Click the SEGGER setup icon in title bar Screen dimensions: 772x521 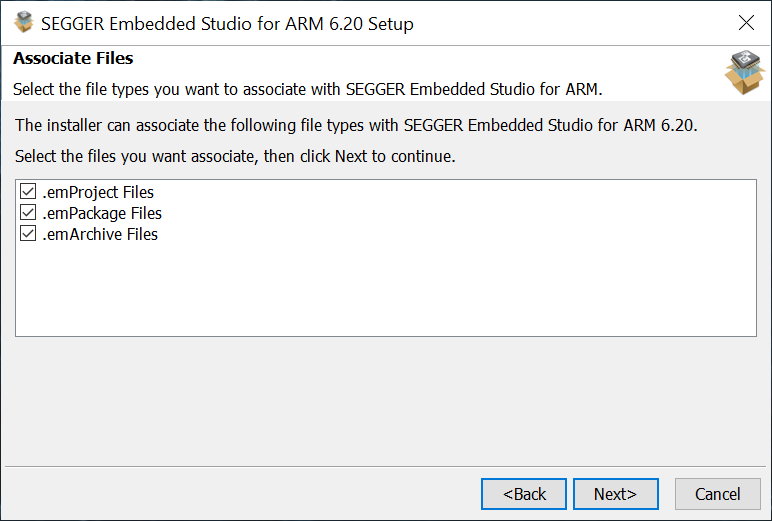[x=24, y=23]
